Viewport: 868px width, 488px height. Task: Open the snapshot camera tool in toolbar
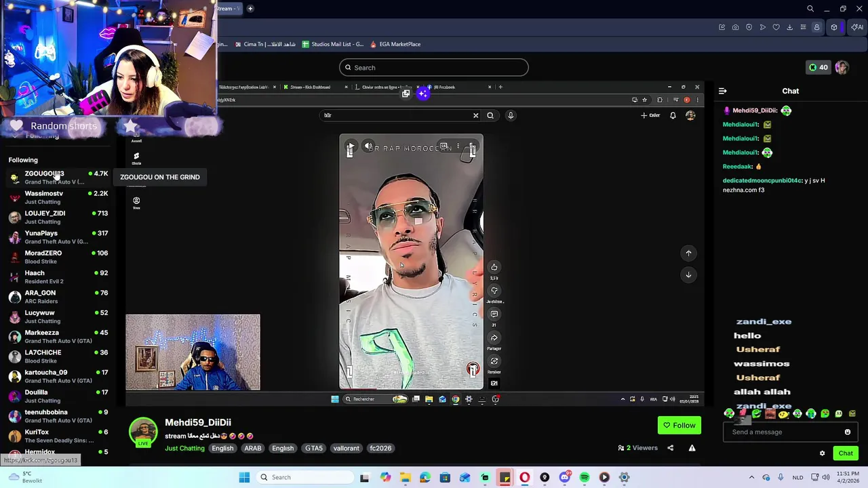735,27
